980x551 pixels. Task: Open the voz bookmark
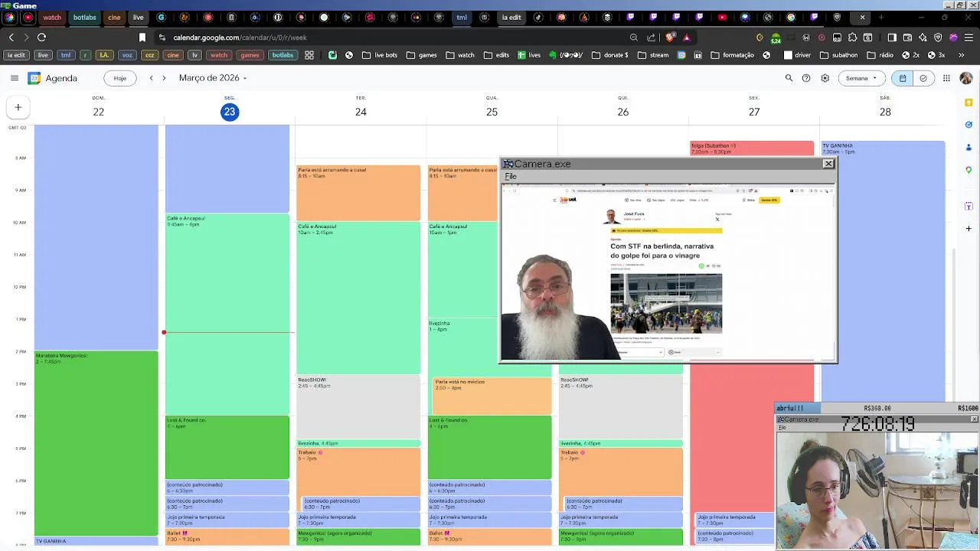(x=127, y=55)
